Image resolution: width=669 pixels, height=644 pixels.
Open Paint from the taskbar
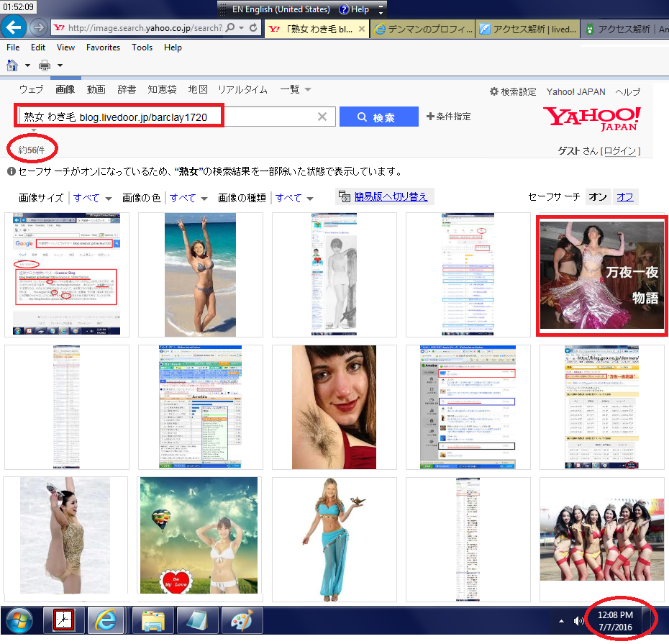click(x=242, y=620)
